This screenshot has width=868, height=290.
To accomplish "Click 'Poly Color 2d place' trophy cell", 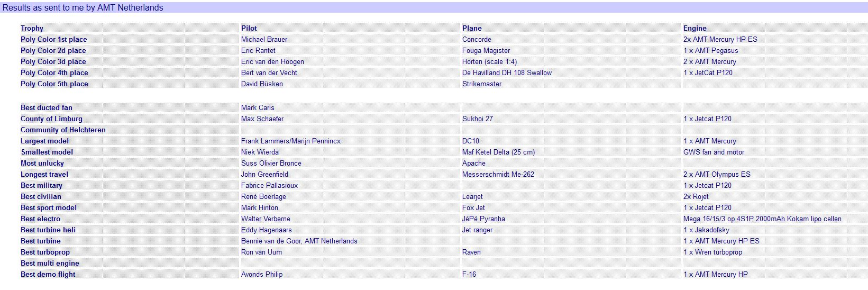I will [53, 50].
